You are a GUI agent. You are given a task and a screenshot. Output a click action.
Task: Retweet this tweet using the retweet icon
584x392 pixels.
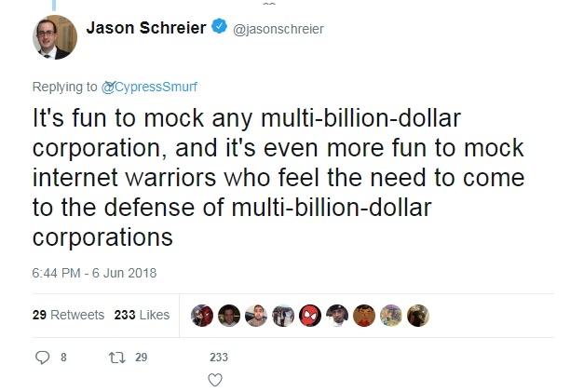(115, 358)
